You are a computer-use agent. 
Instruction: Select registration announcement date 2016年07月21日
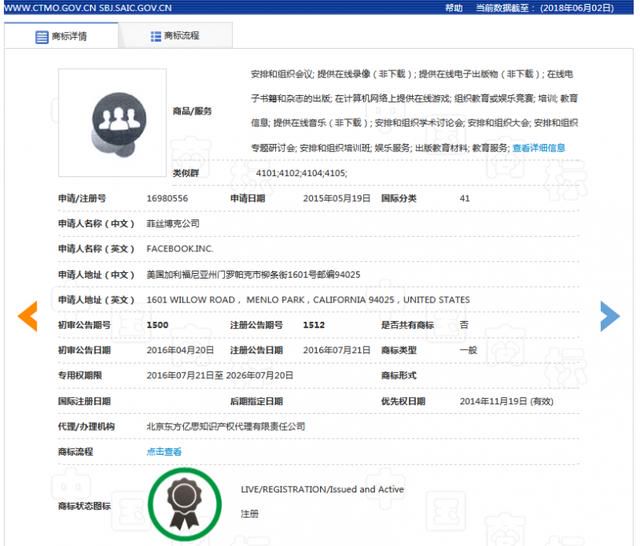click(337, 350)
